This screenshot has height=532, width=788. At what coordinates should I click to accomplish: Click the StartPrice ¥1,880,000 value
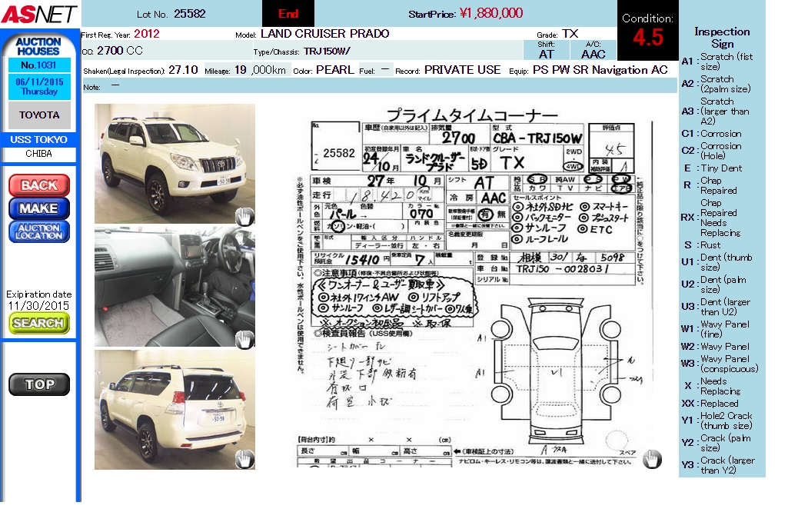[x=491, y=13]
